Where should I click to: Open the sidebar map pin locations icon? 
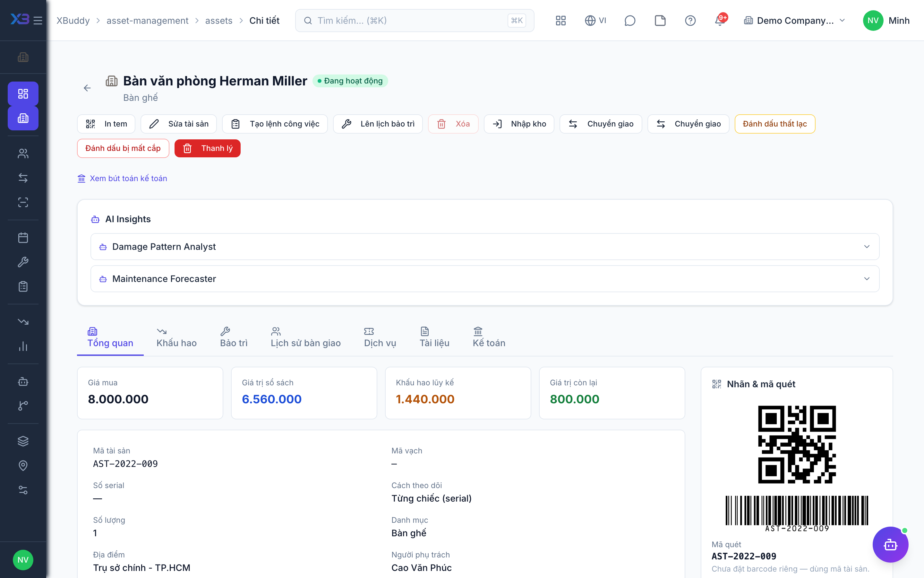(x=23, y=465)
